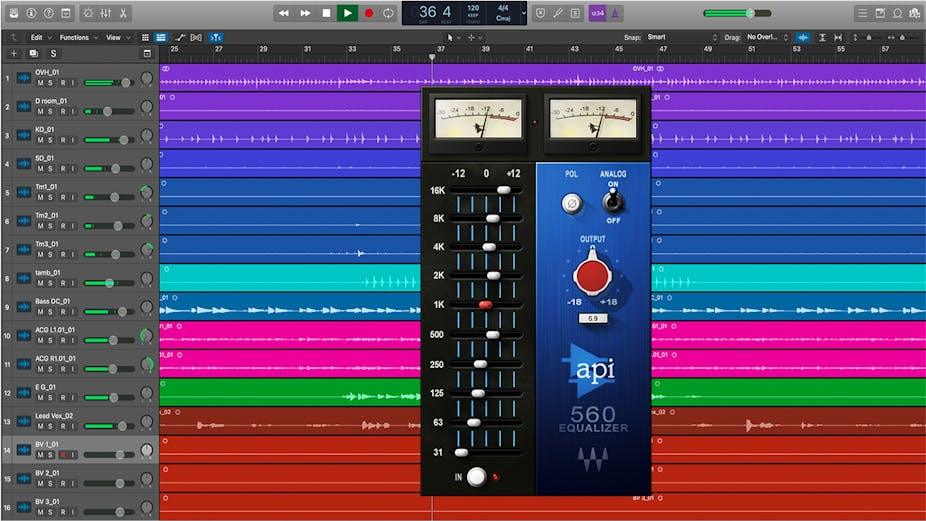Image resolution: width=926 pixels, height=521 pixels.
Task: Click the Stop button in transport
Action: click(x=326, y=13)
